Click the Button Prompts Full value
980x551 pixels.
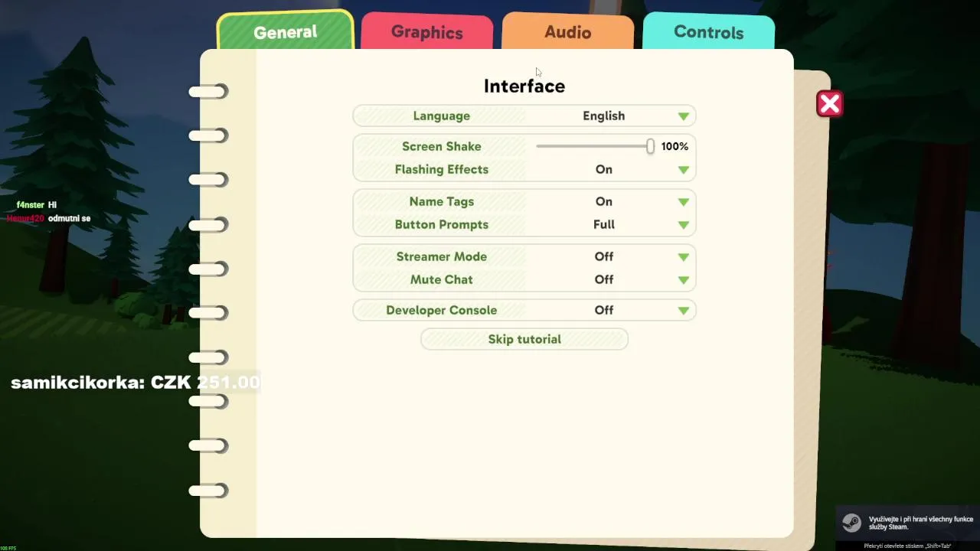point(603,224)
